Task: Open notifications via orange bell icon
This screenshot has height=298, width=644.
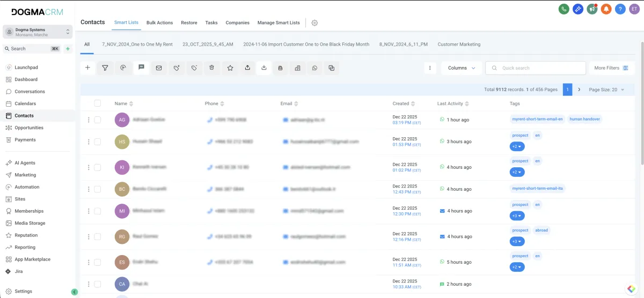Action: point(606,9)
